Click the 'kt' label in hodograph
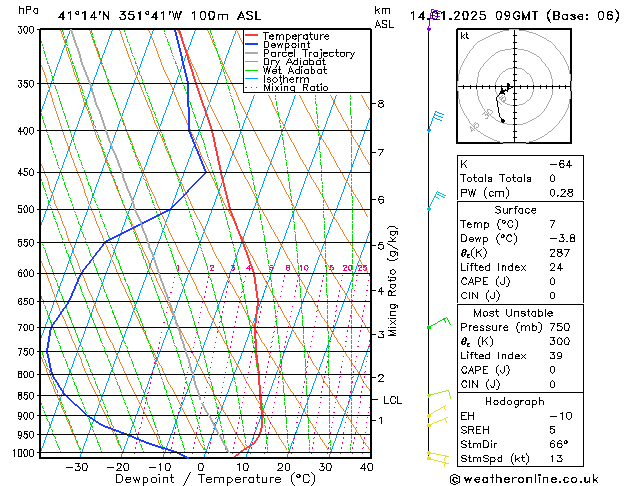The height and width of the screenshot is (486, 629). coord(464,36)
